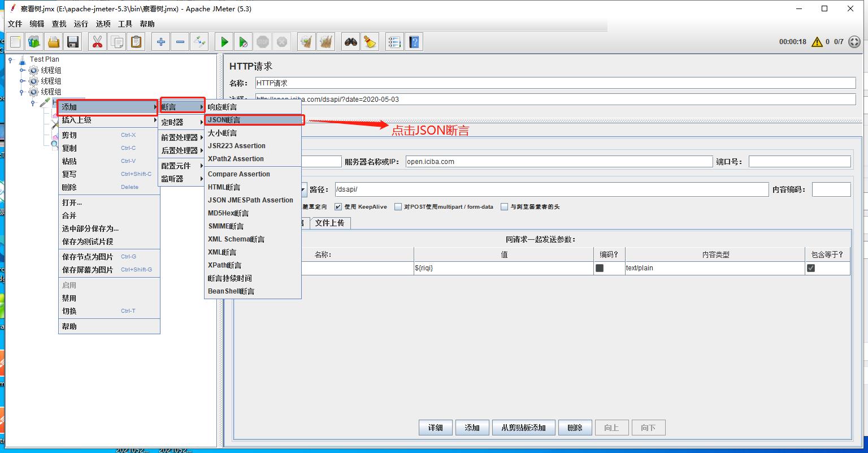This screenshot has height=453, width=868.
Task: Open the 选项 menu in menu bar
Action: [x=103, y=24]
